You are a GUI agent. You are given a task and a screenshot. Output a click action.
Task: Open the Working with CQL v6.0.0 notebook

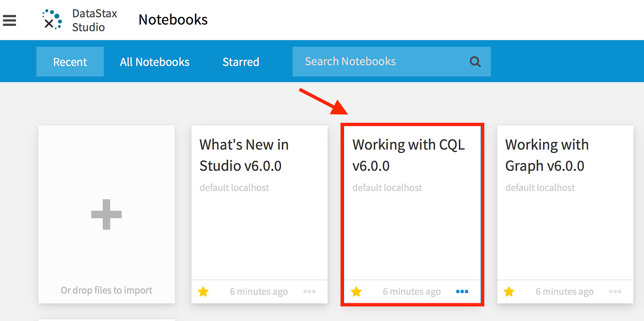coord(408,155)
